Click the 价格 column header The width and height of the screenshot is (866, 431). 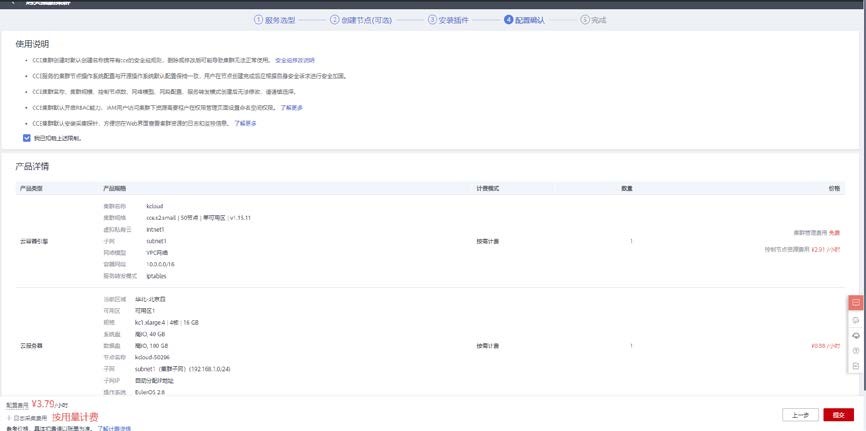click(834, 188)
